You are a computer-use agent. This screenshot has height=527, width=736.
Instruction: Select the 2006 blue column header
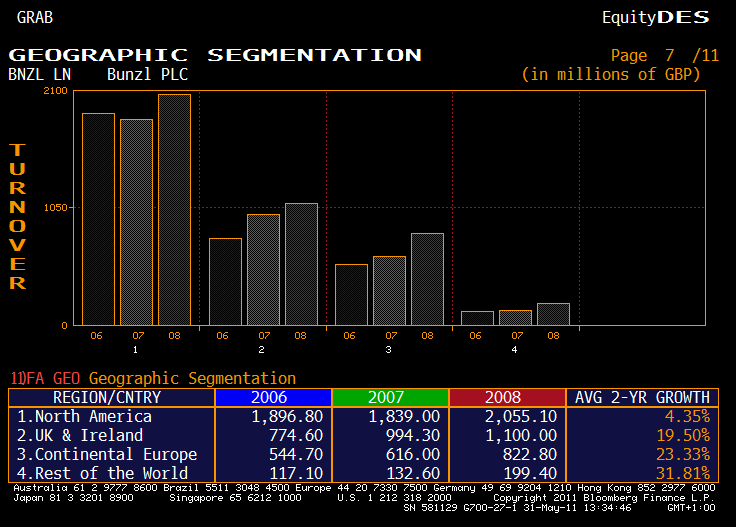[268, 397]
